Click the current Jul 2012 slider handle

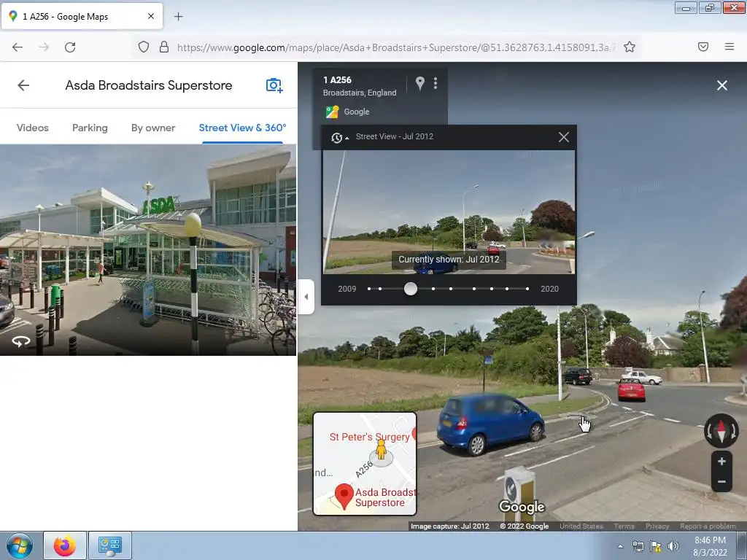coord(410,289)
